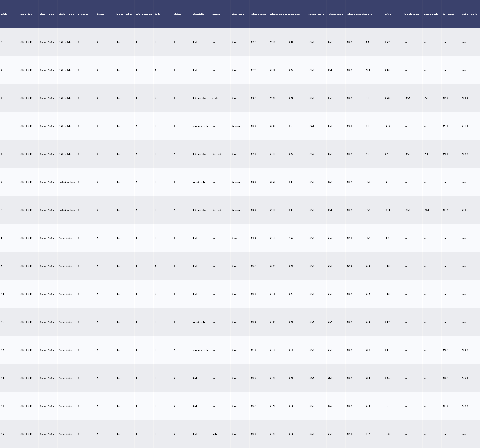Click the swing_length column header
480x448 pixels.
[469, 14]
